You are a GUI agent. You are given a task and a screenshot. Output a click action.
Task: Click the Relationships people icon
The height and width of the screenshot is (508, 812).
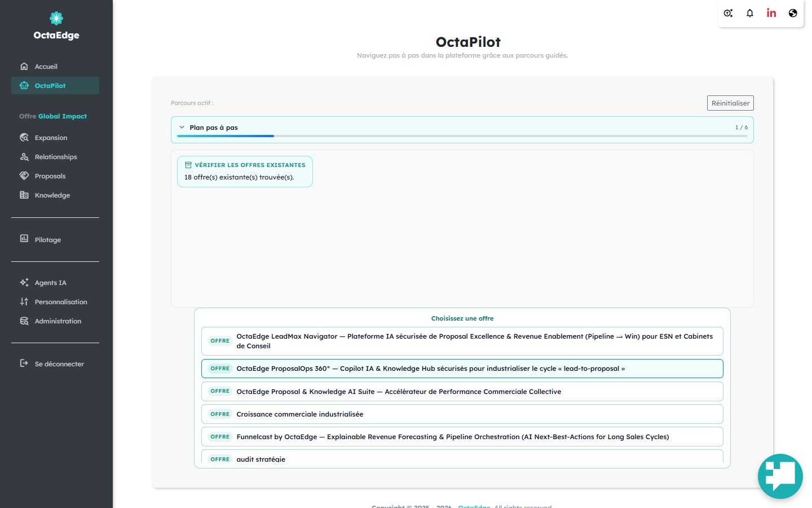[x=24, y=156]
